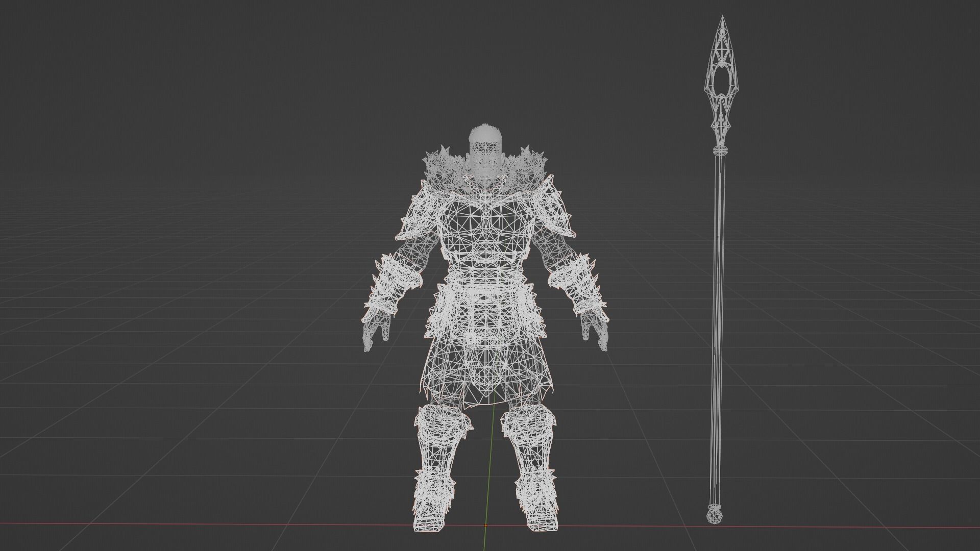Click the ring collar below the spearhead
Screen dimensions: 980x551
tap(720, 151)
